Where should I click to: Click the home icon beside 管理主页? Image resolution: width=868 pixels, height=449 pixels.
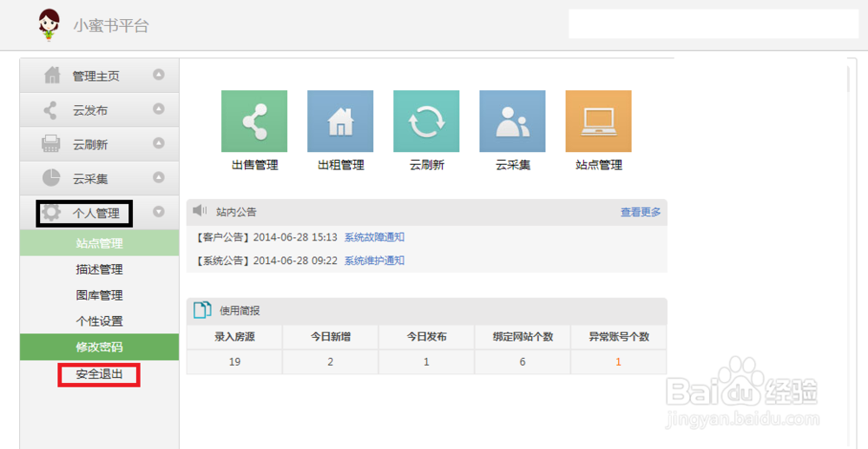pos(52,76)
